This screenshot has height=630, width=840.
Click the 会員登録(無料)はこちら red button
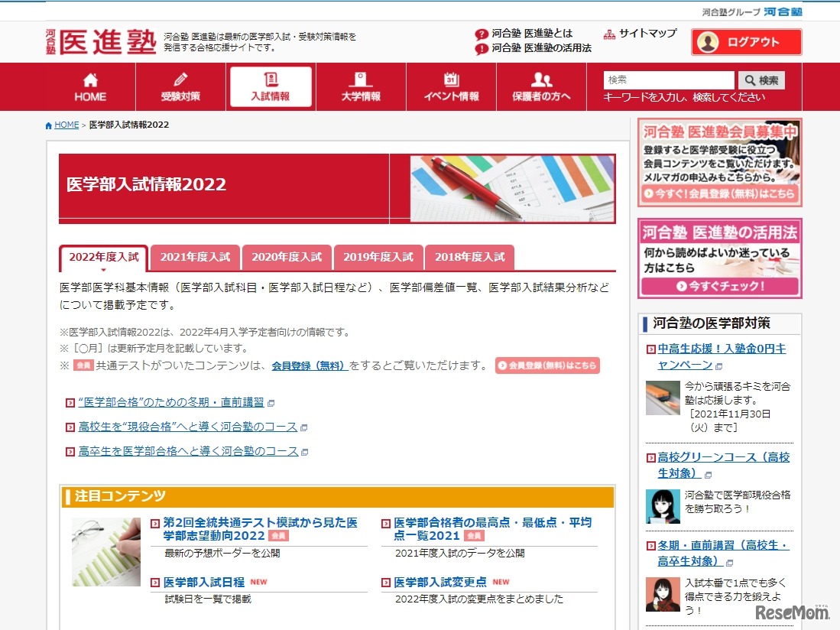[x=548, y=365]
